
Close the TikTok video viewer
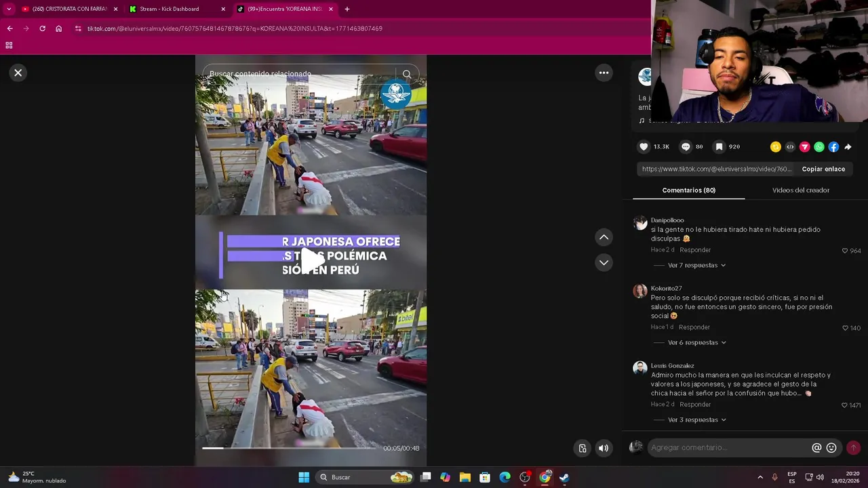click(18, 73)
